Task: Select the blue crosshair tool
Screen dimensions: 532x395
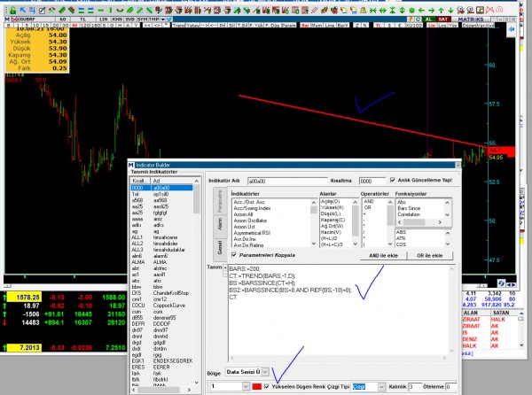Action: 32,10
